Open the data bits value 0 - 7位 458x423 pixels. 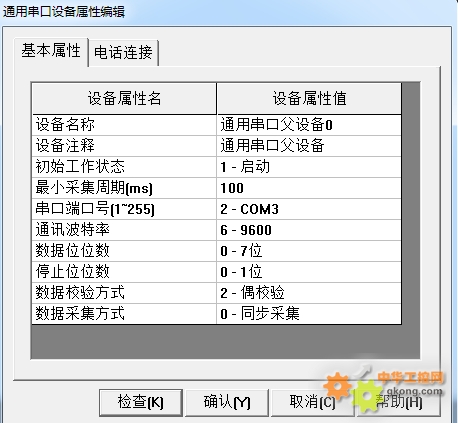pyautogui.click(x=309, y=251)
